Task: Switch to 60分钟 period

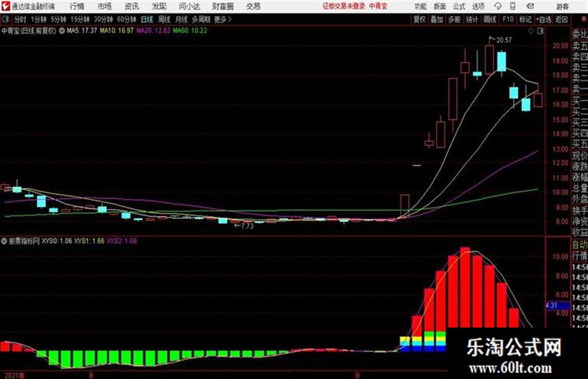Action: [x=126, y=19]
